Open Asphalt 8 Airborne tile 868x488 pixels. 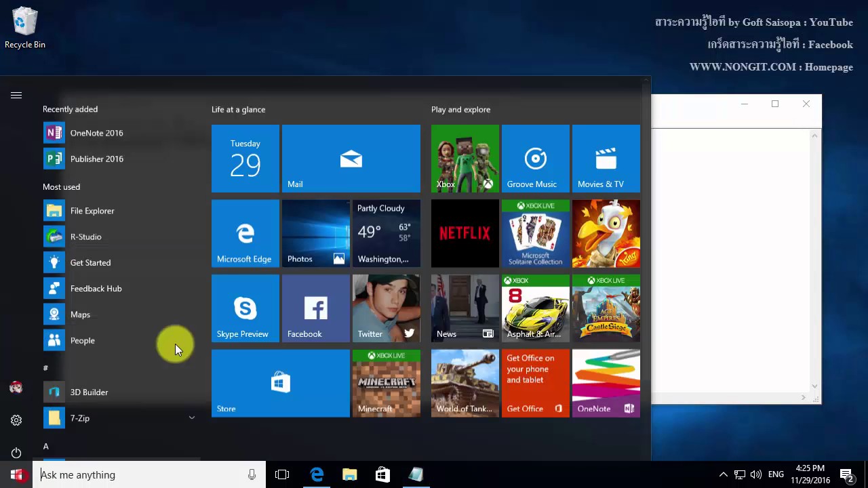[x=536, y=308]
